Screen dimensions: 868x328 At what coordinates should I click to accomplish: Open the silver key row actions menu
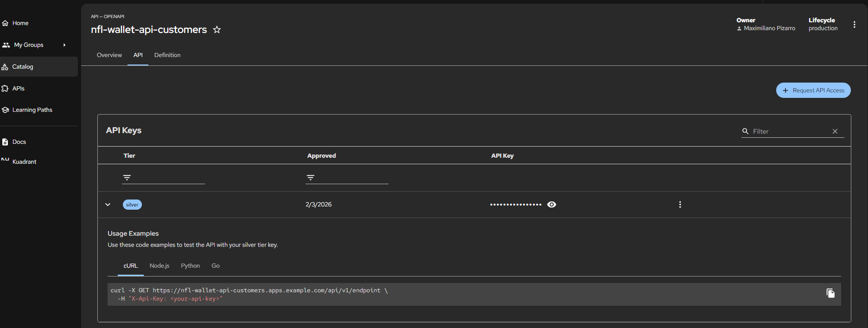[x=680, y=205]
